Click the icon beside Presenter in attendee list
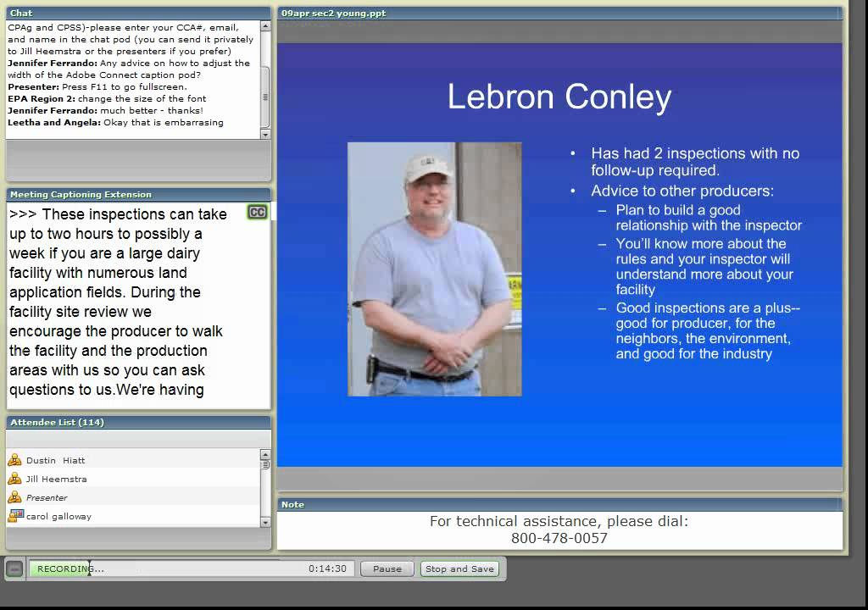The image size is (868, 610). 15,497
